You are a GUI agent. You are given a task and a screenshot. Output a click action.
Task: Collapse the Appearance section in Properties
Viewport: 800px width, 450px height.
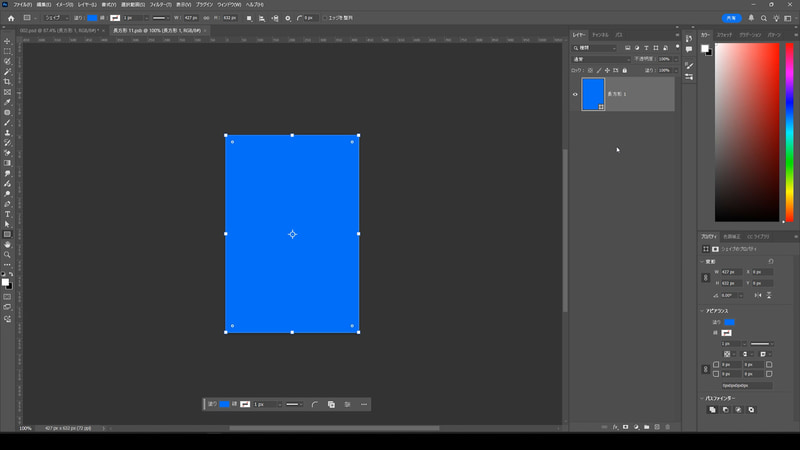[x=702, y=311]
